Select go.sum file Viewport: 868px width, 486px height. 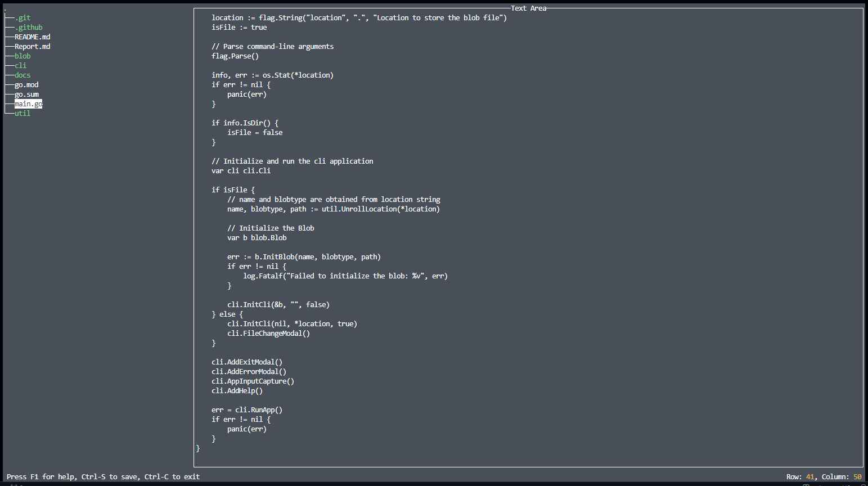tap(26, 94)
